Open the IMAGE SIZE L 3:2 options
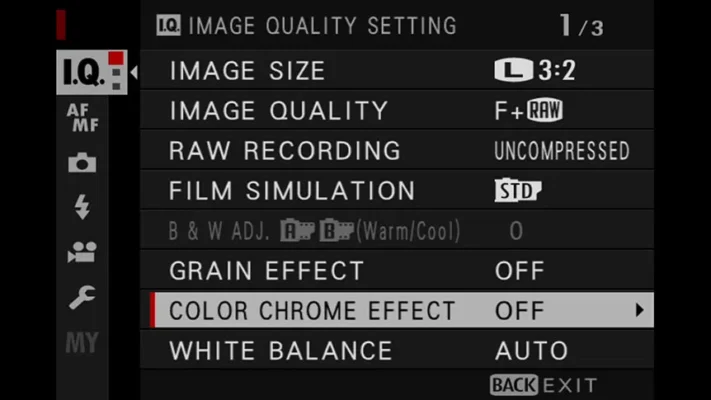 [x=534, y=71]
